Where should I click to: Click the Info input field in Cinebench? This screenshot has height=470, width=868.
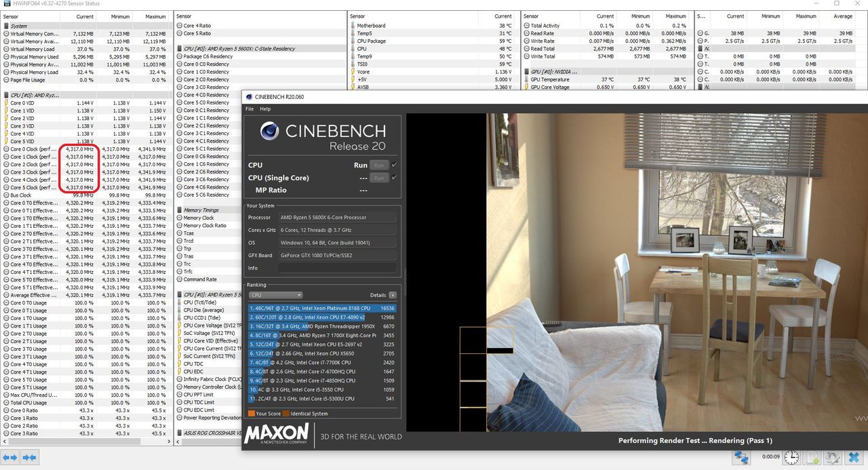[337, 268]
